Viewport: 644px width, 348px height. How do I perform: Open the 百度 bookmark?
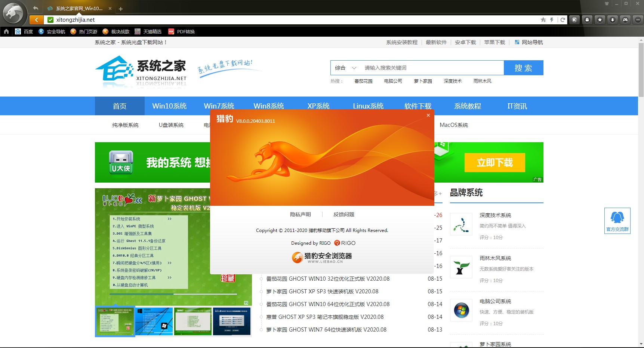pyautogui.click(x=24, y=31)
